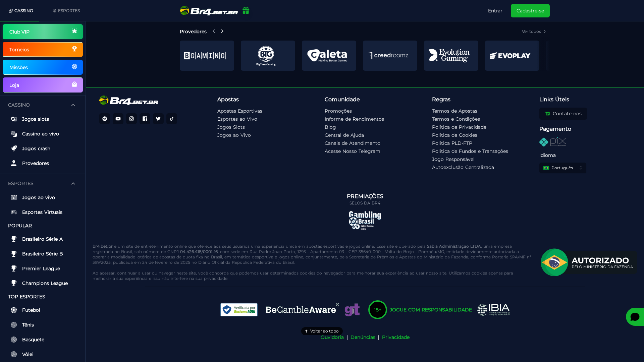Open the Loja banner button
The height and width of the screenshot is (362, 644).
[x=43, y=85]
